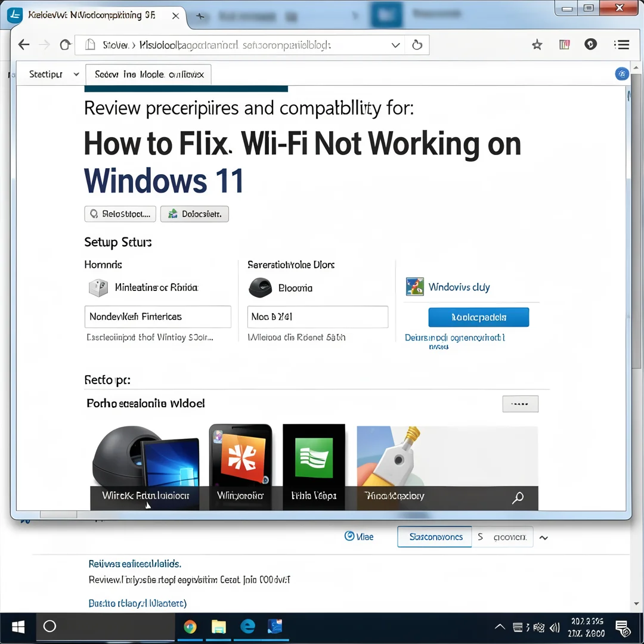This screenshot has height=644, width=644.
Task: Click the magnifier icon on the thumbnail strip
Action: coord(518,497)
